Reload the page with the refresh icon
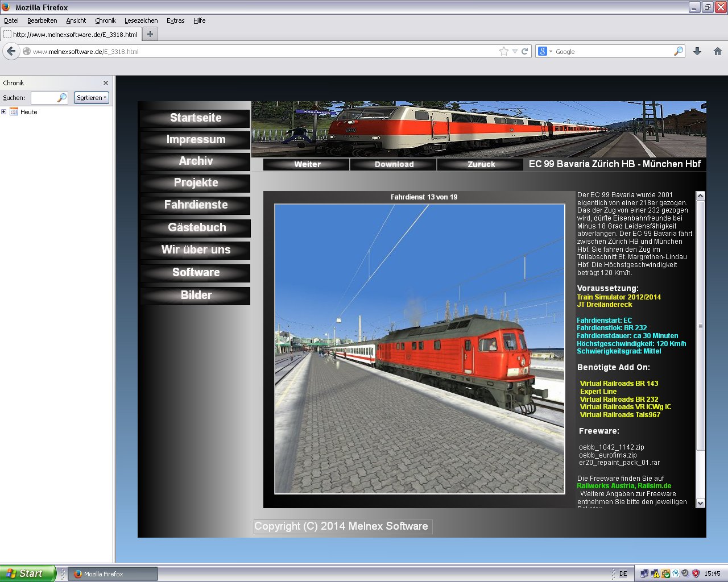Image resolution: width=728 pixels, height=582 pixels. point(525,51)
